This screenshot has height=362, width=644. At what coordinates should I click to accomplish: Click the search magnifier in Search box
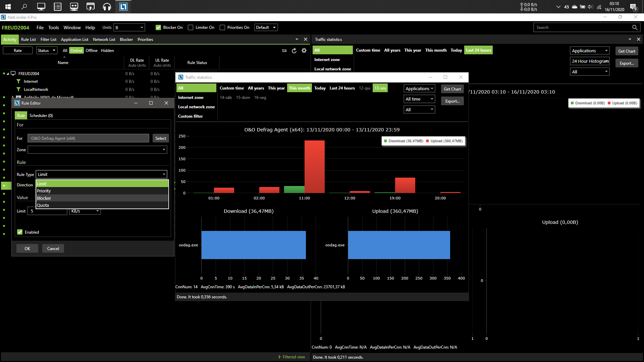coord(635,27)
